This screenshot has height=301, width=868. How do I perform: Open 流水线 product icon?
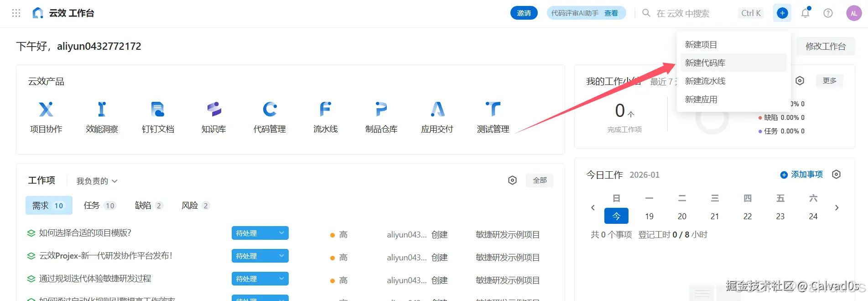325,109
